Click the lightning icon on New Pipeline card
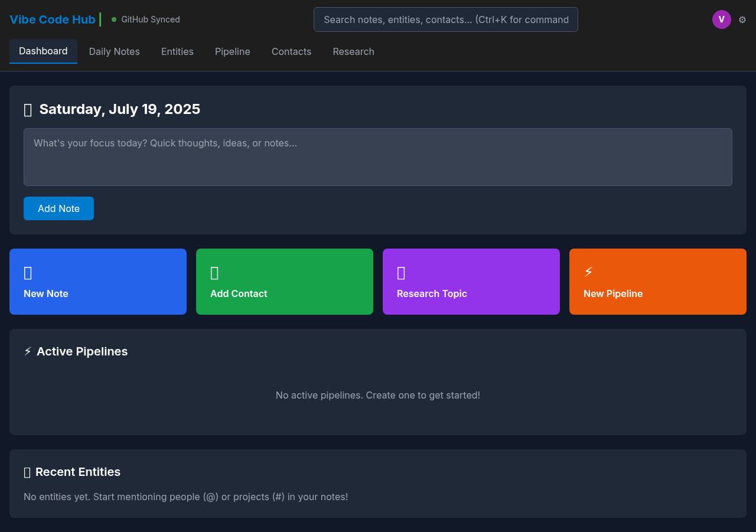 coord(588,272)
